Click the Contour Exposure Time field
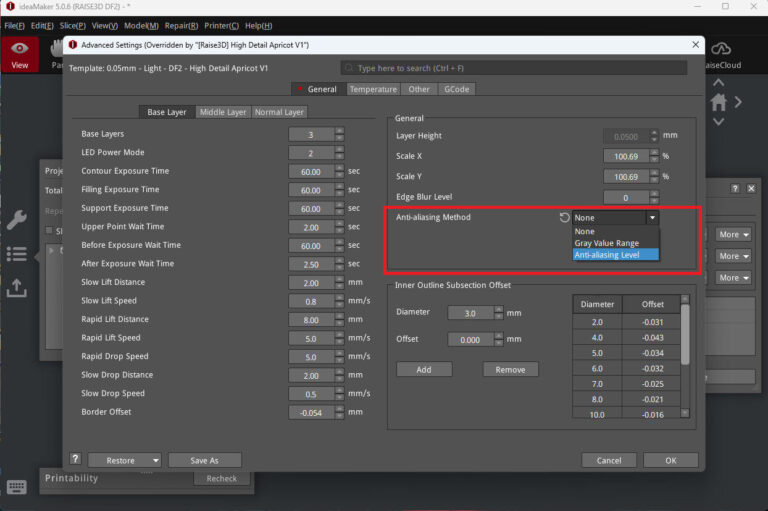The image size is (768, 511). tap(312, 172)
